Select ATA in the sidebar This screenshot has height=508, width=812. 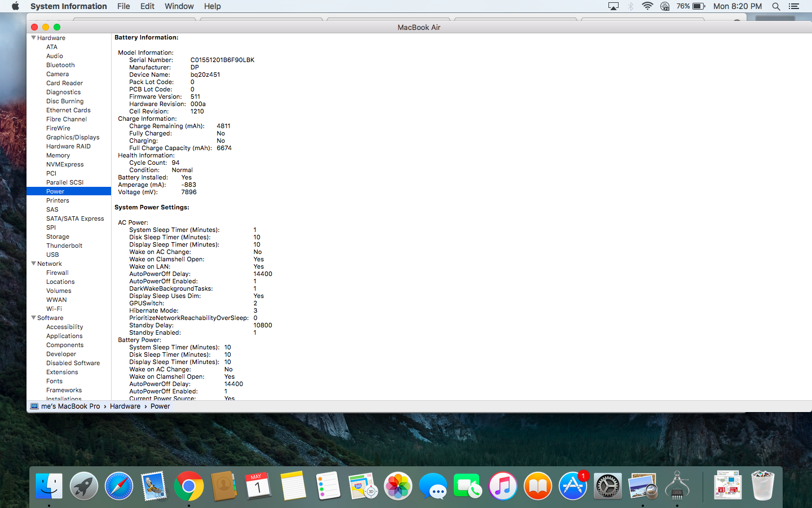(52, 47)
